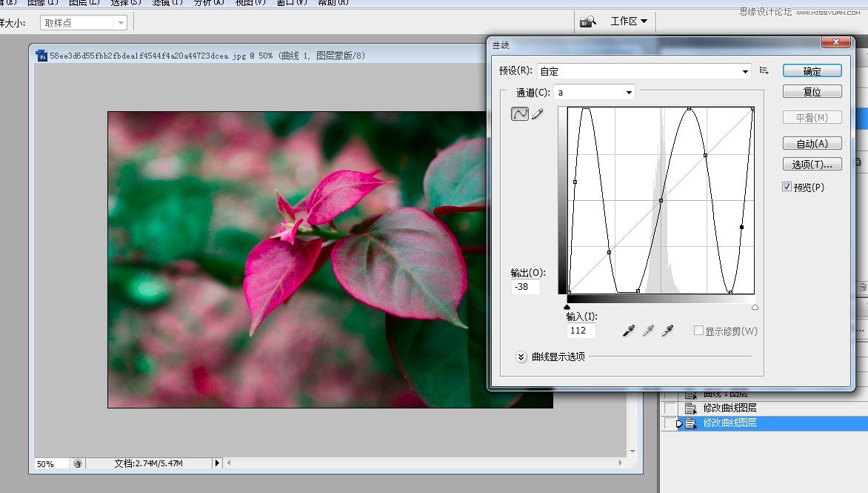Click the 复位 reset button
This screenshot has width=868, height=493.
(812, 91)
